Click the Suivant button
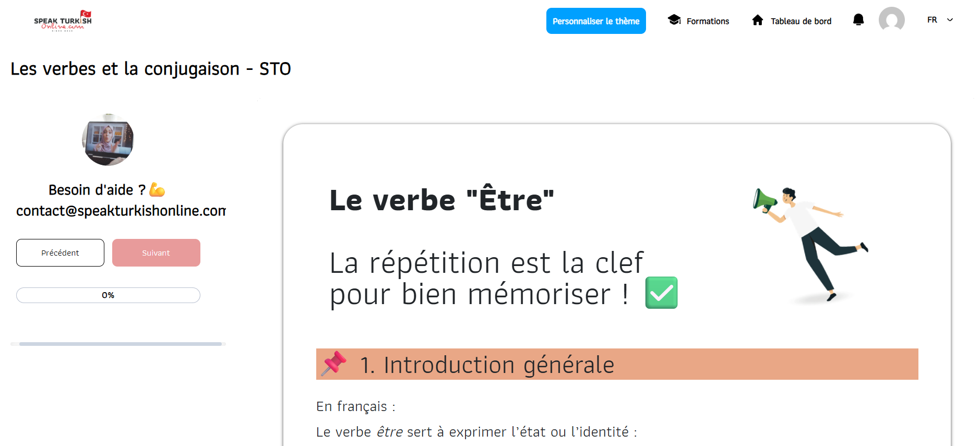 156,253
